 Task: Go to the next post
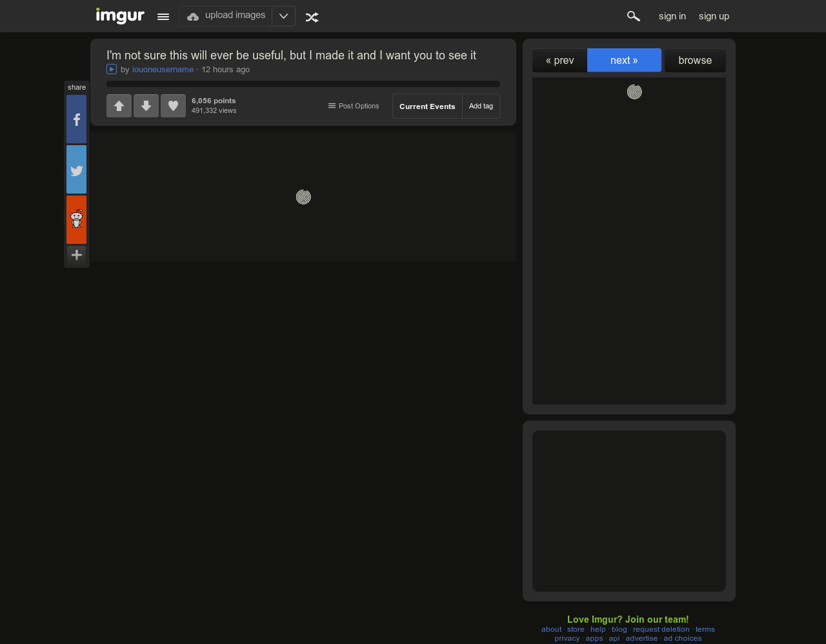(x=624, y=60)
